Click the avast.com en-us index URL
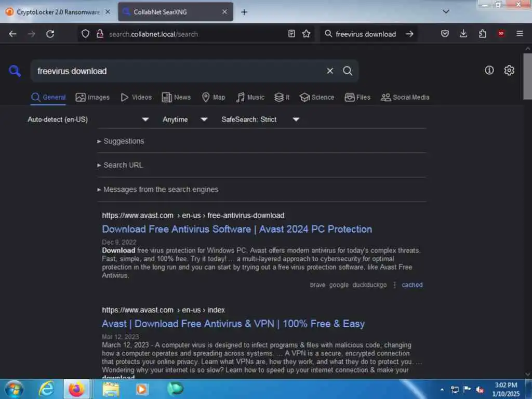The height and width of the screenshot is (399, 532). click(163, 310)
